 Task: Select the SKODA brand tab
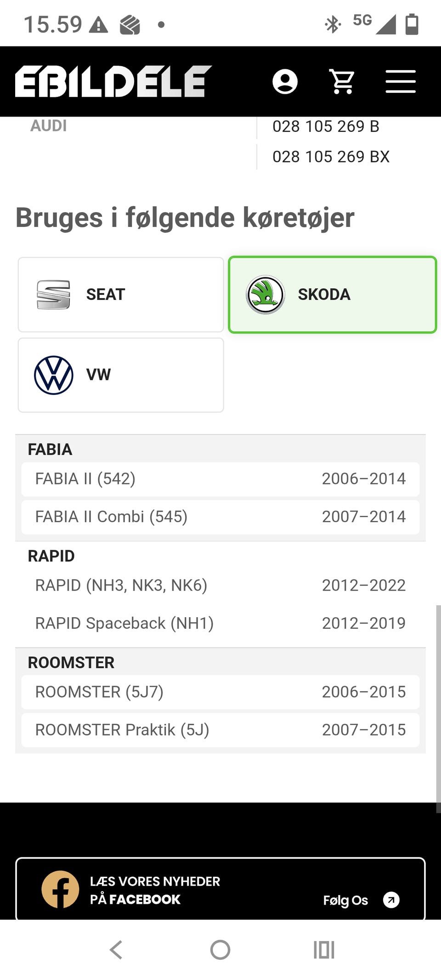click(x=332, y=294)
